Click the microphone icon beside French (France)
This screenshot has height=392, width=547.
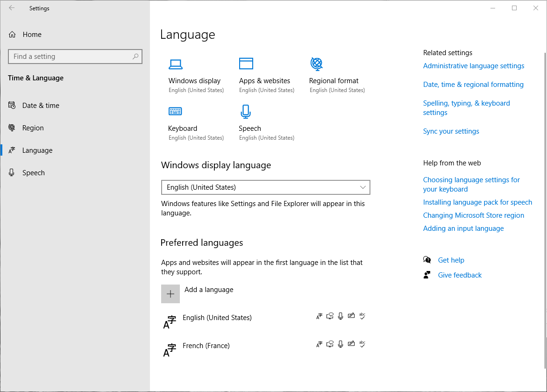[x=341, y=344]
